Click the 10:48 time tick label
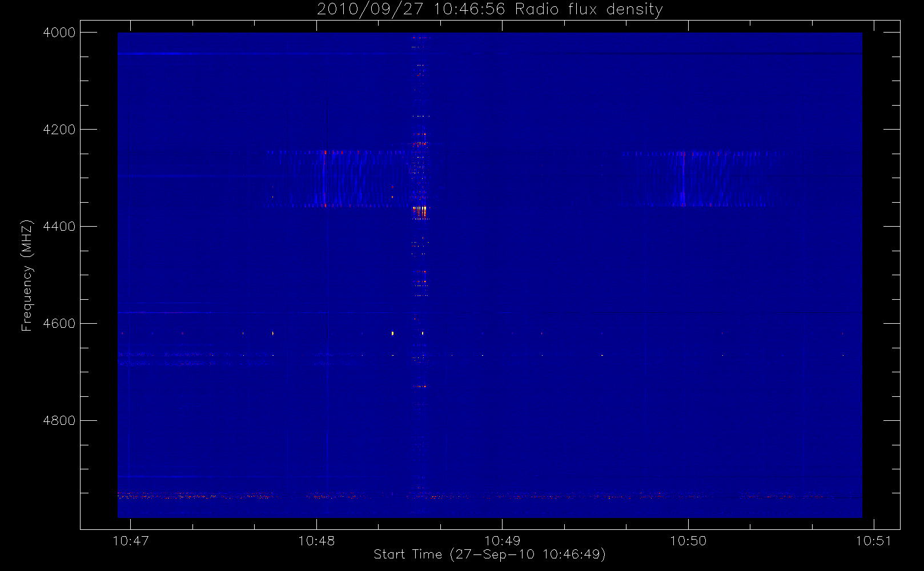Image resolution: width=924 pixels, height=571 pixels. click(316, 541)
